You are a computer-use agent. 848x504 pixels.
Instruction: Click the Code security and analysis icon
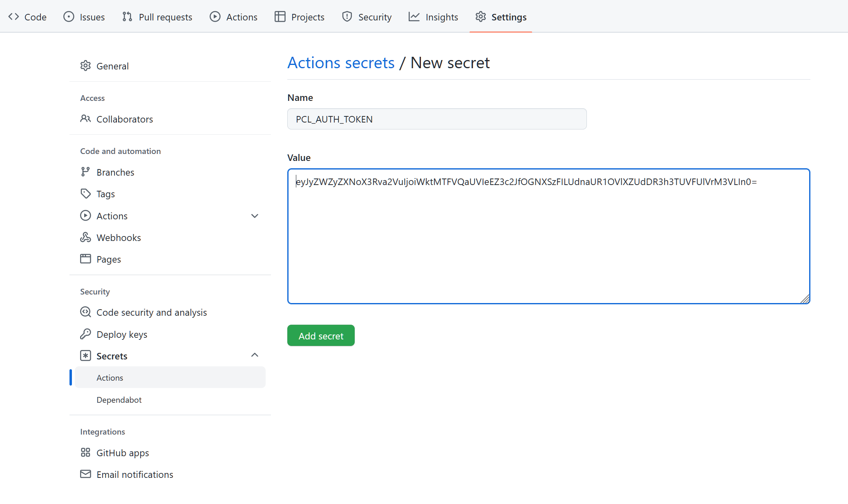(x=85, y=312)
